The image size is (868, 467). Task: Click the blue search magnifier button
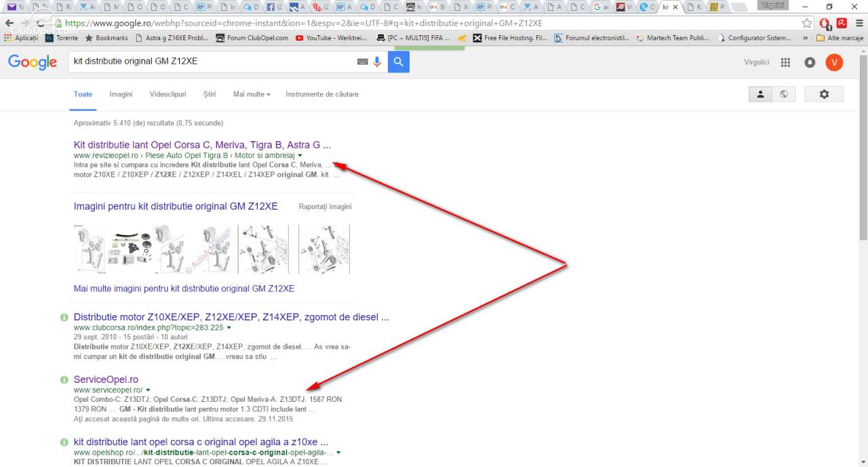[x=399, y=62]
